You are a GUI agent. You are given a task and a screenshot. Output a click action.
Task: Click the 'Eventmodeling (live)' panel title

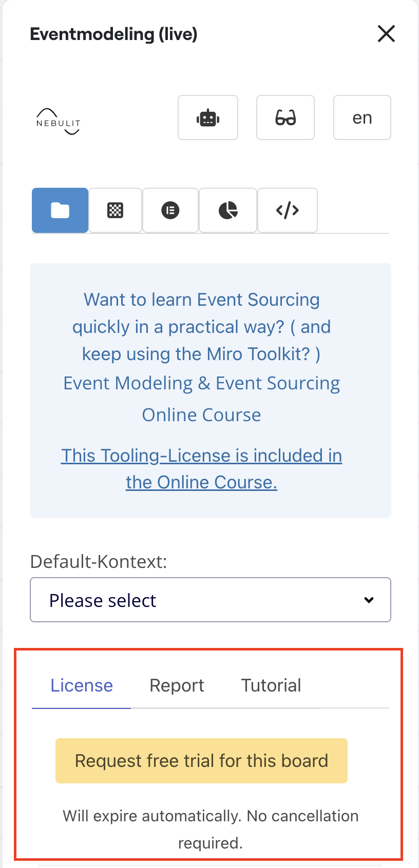tap(113, 34)
